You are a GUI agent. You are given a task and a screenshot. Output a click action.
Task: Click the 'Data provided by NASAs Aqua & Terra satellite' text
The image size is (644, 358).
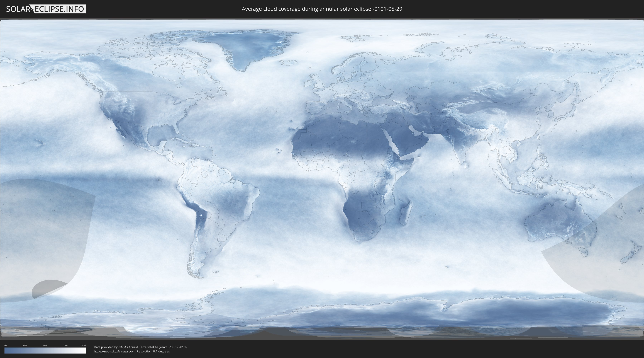click(x=126, y=347)
